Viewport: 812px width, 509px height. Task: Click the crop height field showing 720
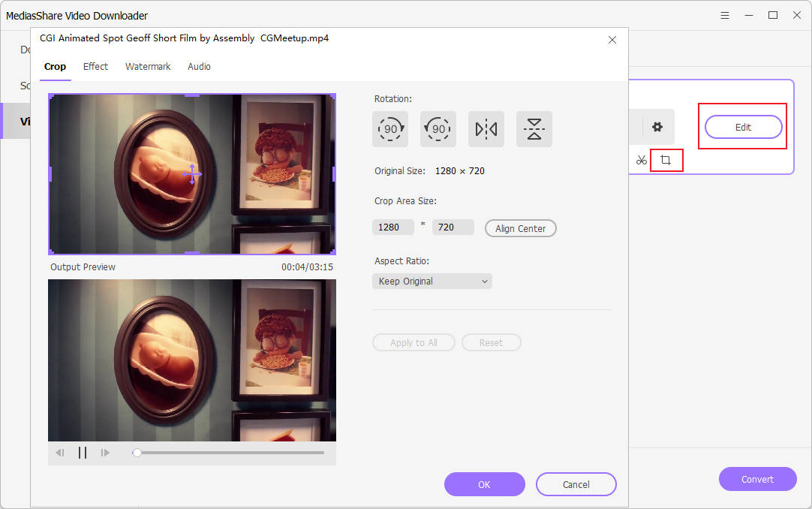[x=453, y=227]
